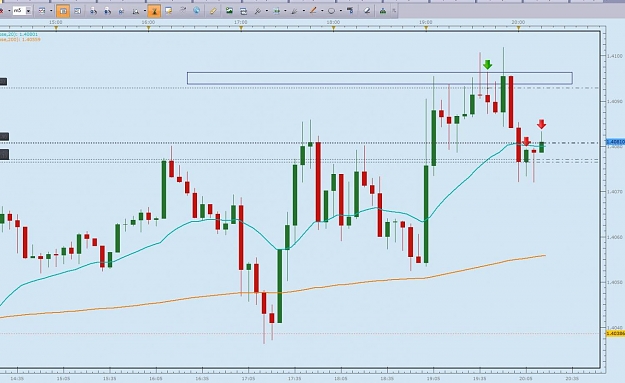Click the blue globe icon in the toolbar
This screenshot has width=625, height=383.
[x=196, y=10]
